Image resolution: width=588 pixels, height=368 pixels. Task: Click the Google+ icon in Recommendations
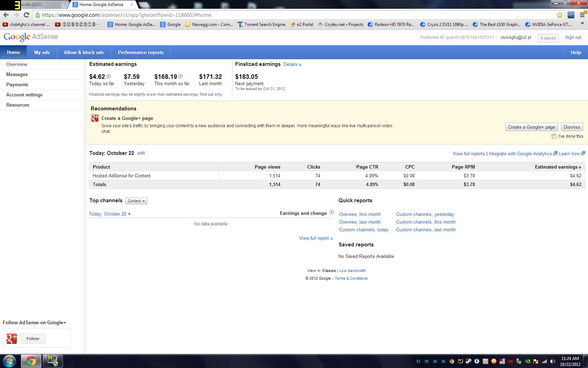click(x=95, y=118)
